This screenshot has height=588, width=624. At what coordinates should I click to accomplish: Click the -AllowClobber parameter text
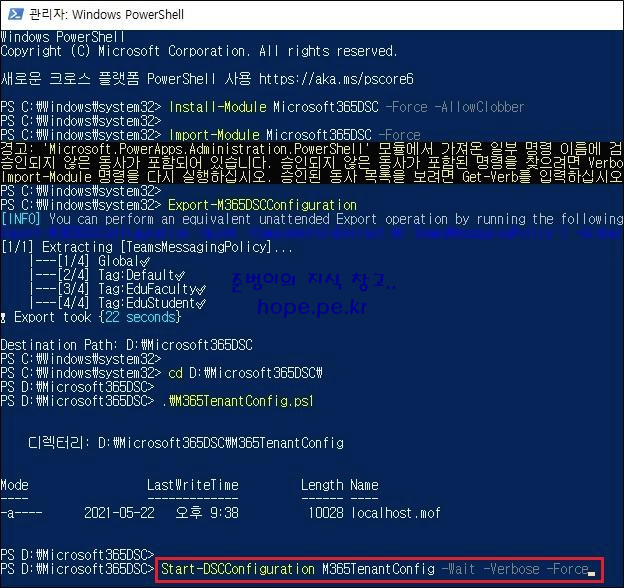(480, 107)
